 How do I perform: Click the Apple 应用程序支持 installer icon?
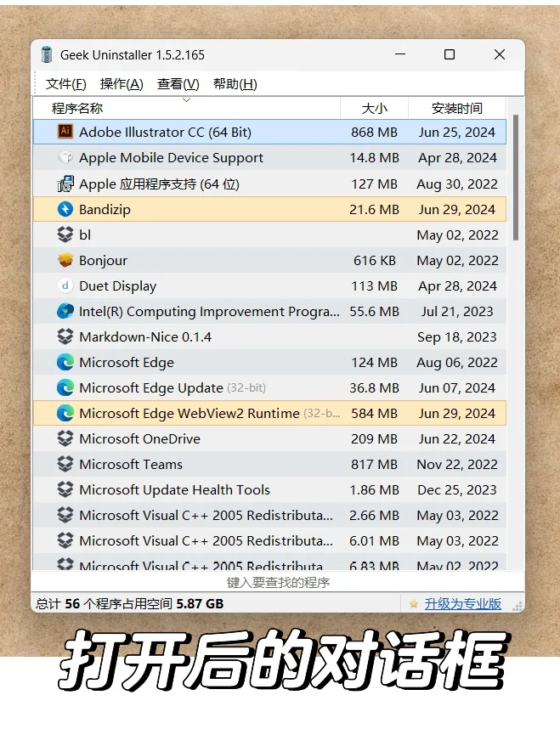(x=65, y=184)
